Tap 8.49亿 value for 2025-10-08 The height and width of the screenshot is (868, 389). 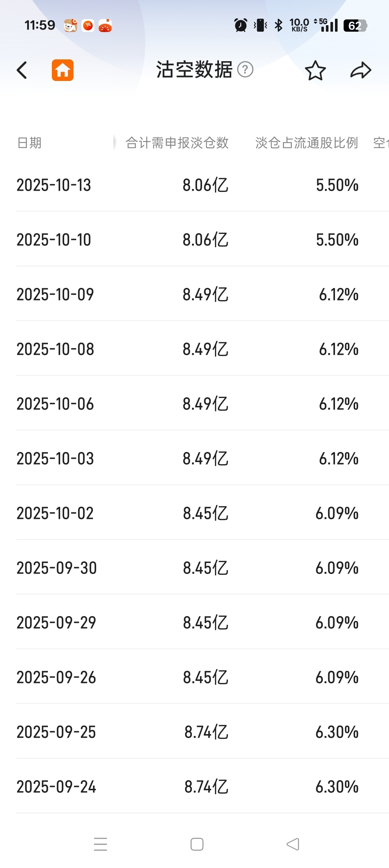point(205,349)
